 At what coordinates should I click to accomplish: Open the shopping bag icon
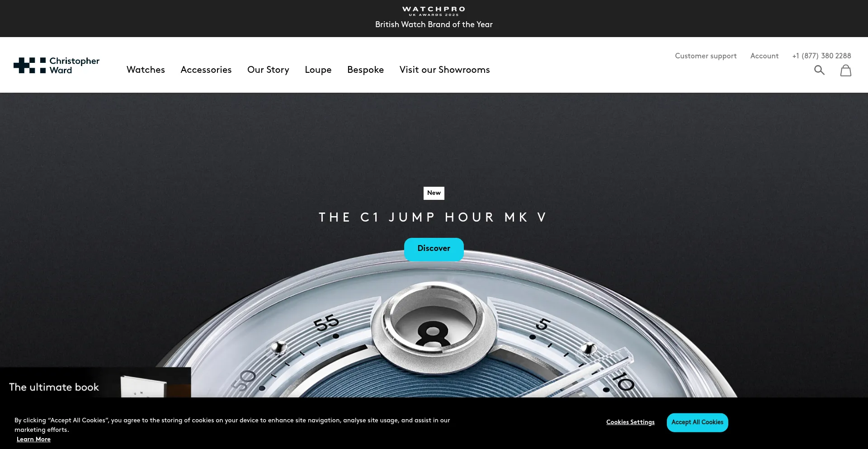point(845,70)
